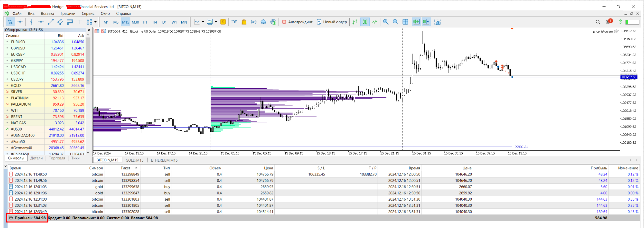Expand the Прибыль summary plus icon

[x=11, y=218]
